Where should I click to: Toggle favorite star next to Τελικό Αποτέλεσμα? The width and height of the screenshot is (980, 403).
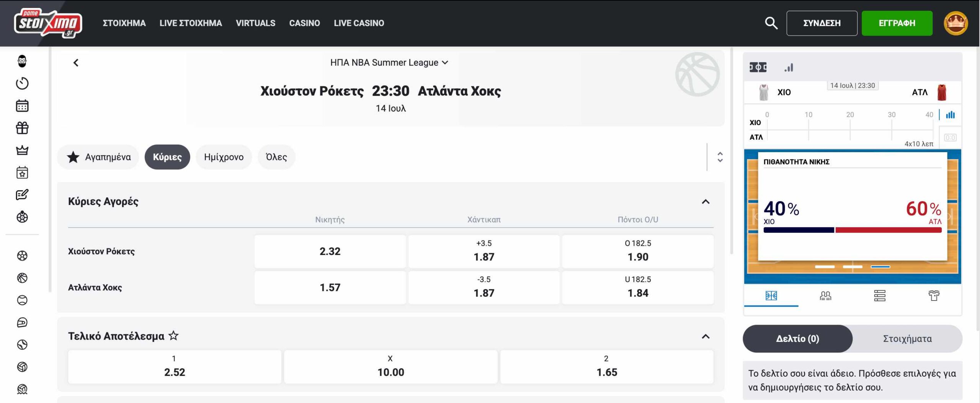173,336
